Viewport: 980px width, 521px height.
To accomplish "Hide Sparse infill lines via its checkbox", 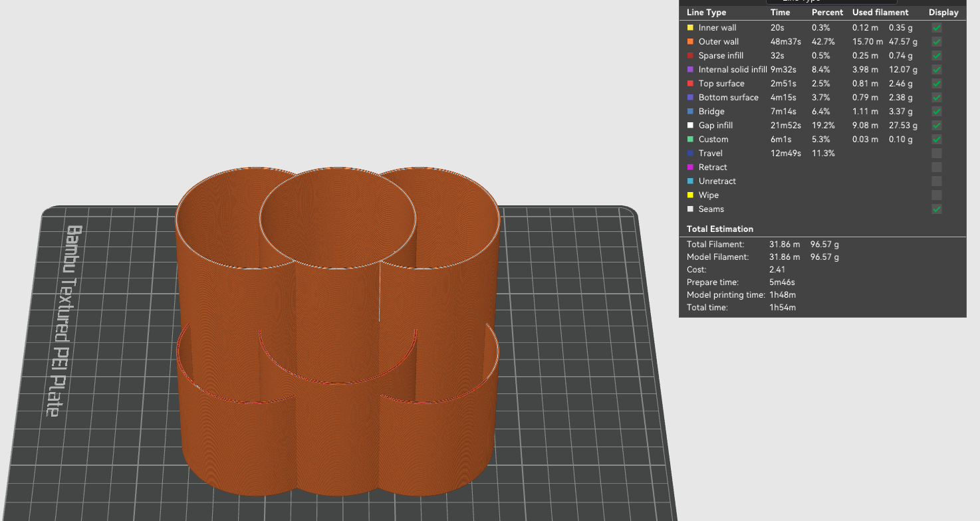I will (x=936, y=56).
